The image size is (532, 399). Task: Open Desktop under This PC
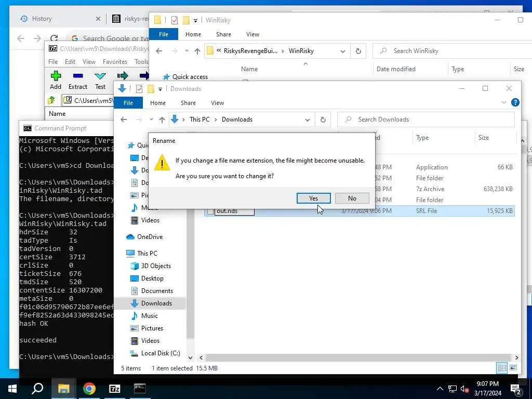click(x=152, y=278)
